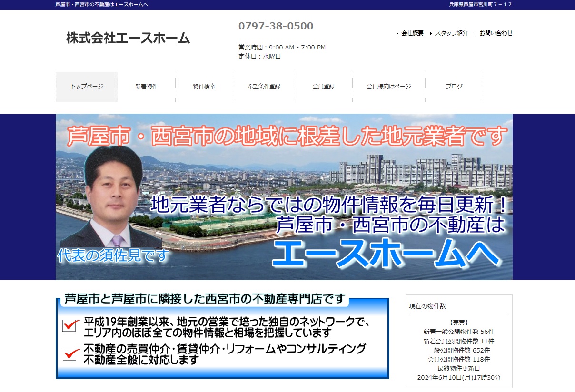Click the update time 2024年6月10日(月)17時30分
The width and height of the screenshot is (575, 392).
459,377
